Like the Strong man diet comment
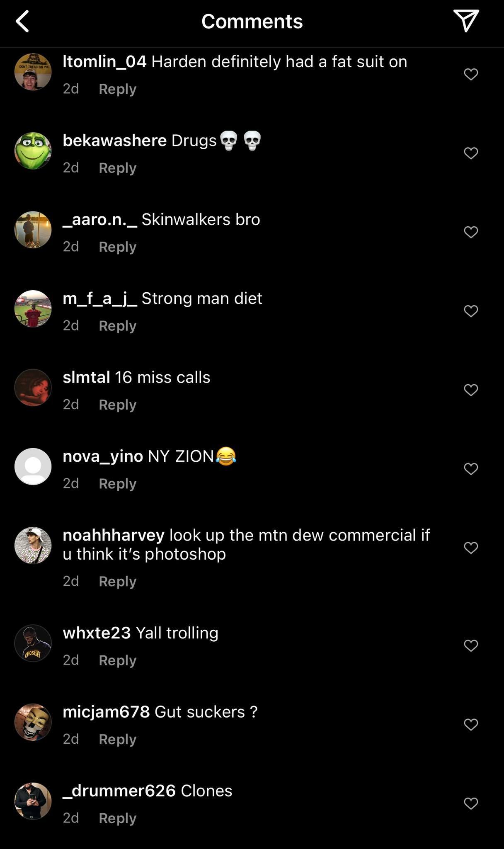Image resolution: width=504 pixels, height=849 pixels. [471, 311]
